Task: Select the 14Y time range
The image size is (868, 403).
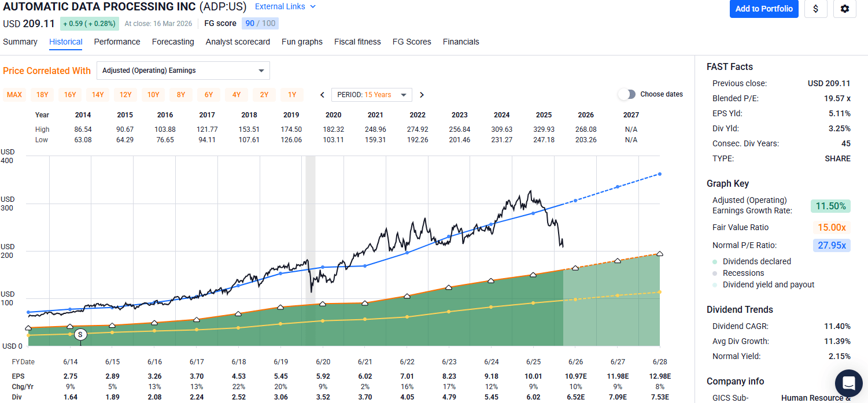Action: tap(98, 95)
